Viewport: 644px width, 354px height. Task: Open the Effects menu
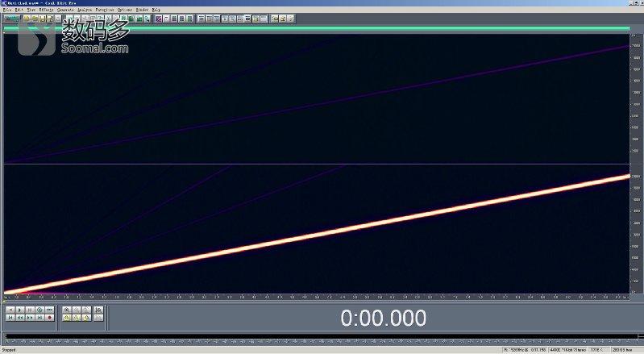click(x=46, y=10)
